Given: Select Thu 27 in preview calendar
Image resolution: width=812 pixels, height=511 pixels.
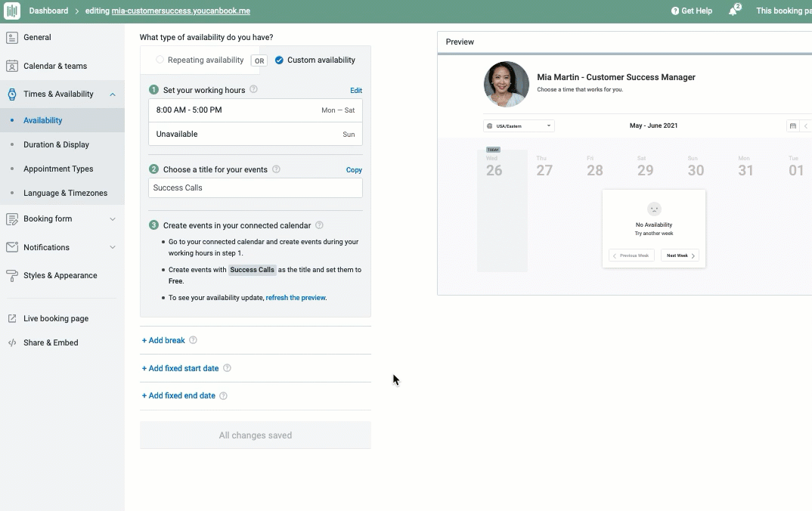Looking at the screenshot, I should coord(544,166).
